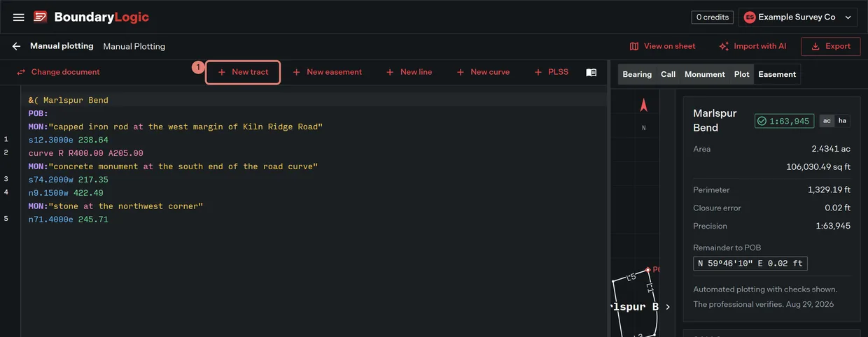Open Import with AI
This screenshot has width=868, height=337.
(752, 46)
